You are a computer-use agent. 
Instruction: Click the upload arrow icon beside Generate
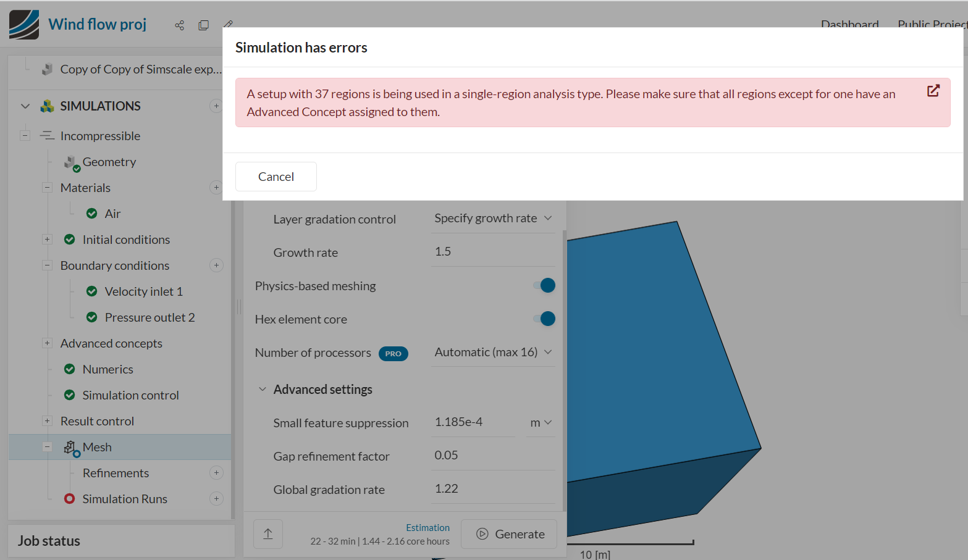(x=268, y=534)
